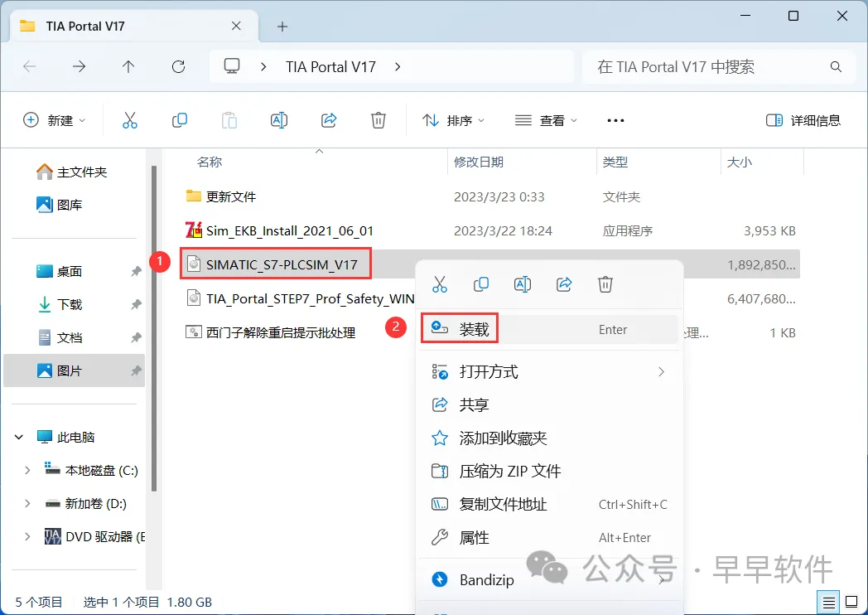Click Copy icon in the context menu
This screenshot has height=615, width=868.
[481, 285]
